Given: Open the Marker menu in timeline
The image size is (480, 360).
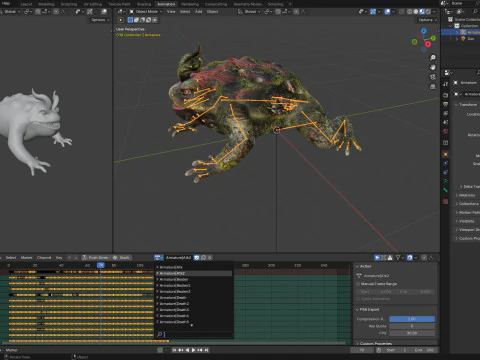Looking at the screenshot, I should click(x=26, y=258).
